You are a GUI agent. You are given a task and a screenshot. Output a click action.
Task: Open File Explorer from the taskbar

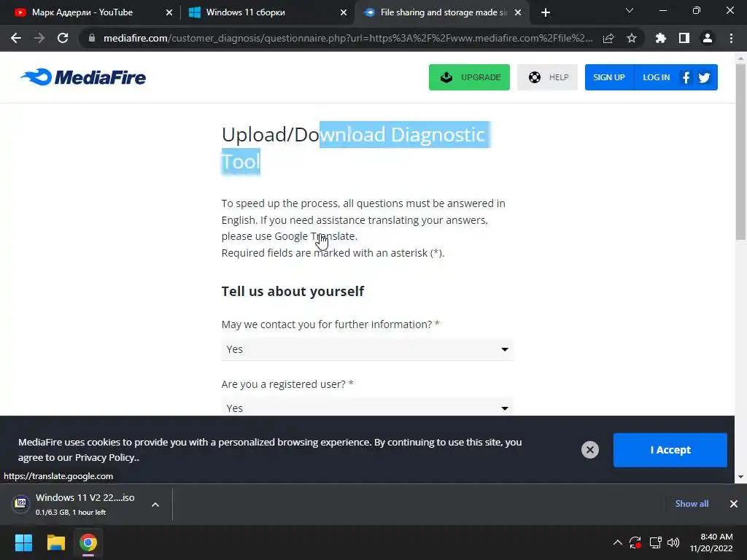55,542
